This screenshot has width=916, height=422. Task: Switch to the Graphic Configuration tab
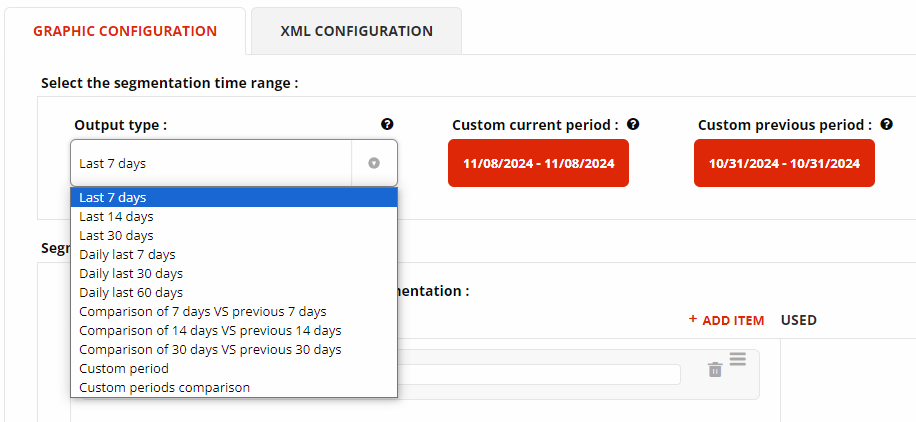pos(125,31)
